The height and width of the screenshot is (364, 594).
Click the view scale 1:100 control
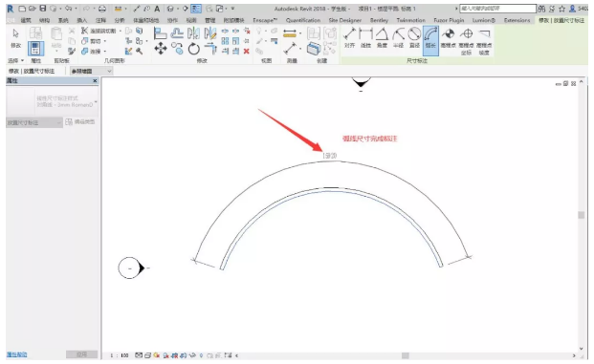[x=120, y=355]
